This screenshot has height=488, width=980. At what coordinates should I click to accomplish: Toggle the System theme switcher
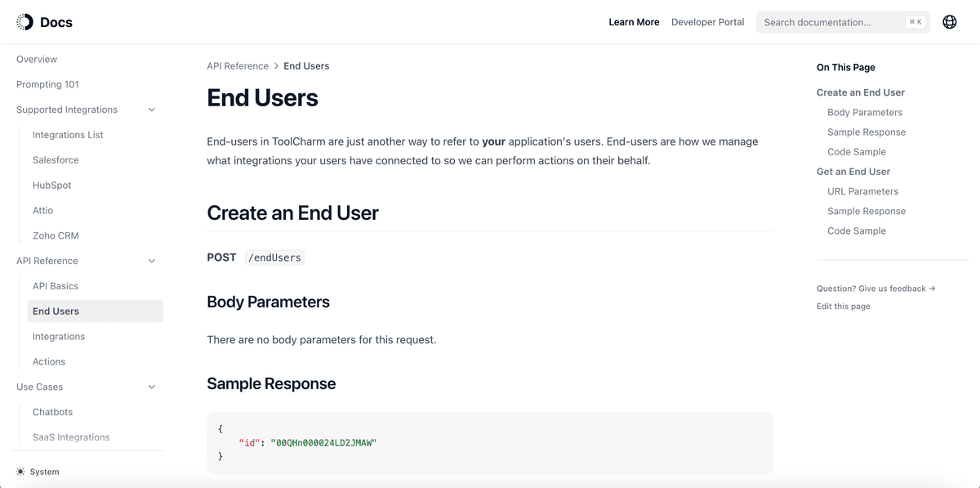(x=38, y=471)
